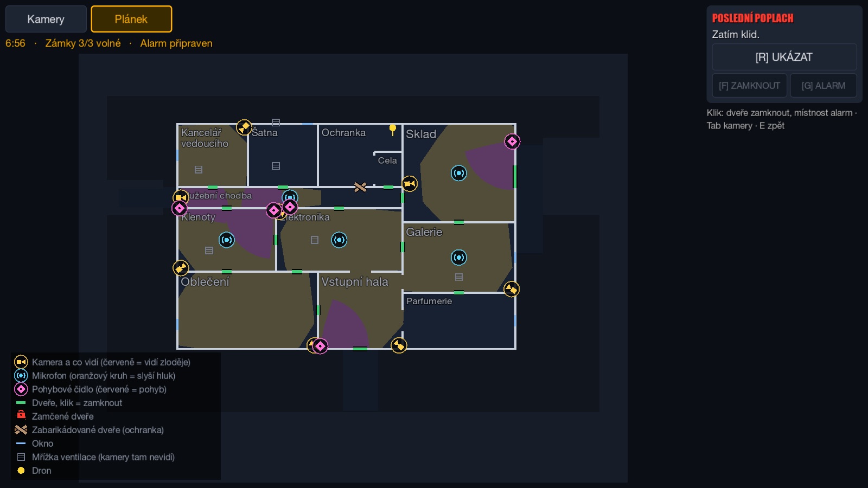The width and height of the screenshot is (868, 488).
Task: Lock the door between Galerie and Parfumerie
Action: point(459,293)
